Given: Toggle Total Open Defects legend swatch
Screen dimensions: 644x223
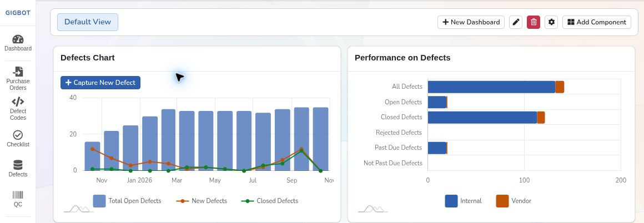Looking at the screenshot, I should 99,201.
